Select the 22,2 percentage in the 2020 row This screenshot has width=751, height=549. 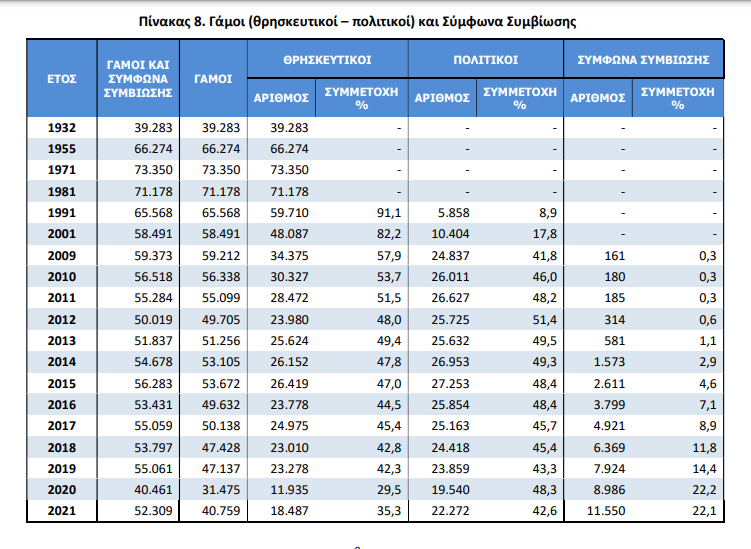[705, 492]
